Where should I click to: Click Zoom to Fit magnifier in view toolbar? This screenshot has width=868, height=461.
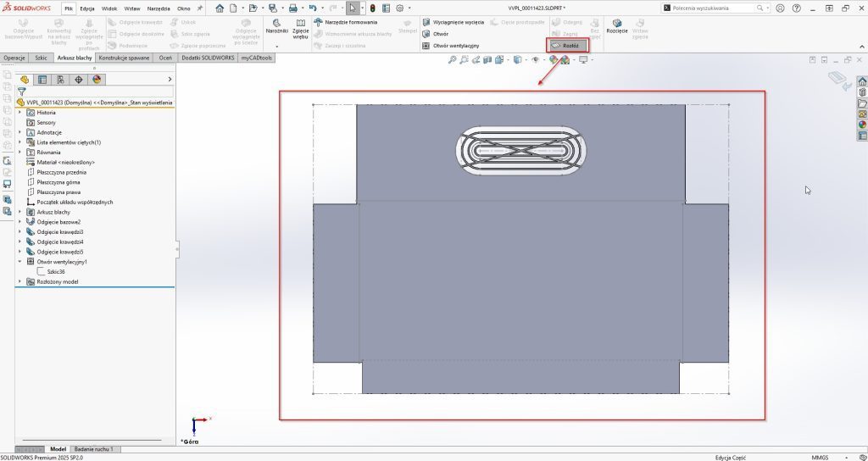coord(452,60)
